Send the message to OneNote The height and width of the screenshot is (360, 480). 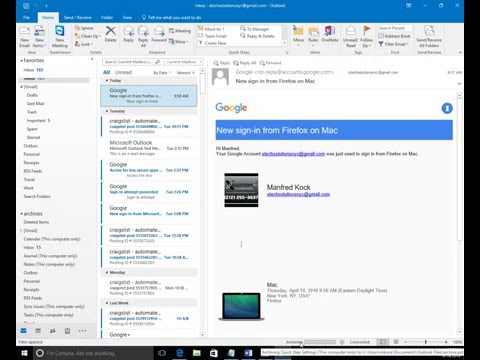tap(330, 34)
